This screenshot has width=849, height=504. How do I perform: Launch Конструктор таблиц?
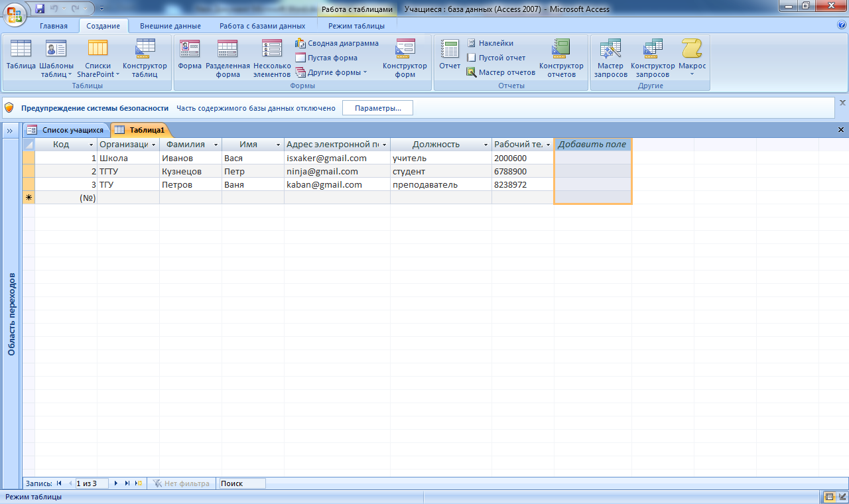[x=145, y=58]
